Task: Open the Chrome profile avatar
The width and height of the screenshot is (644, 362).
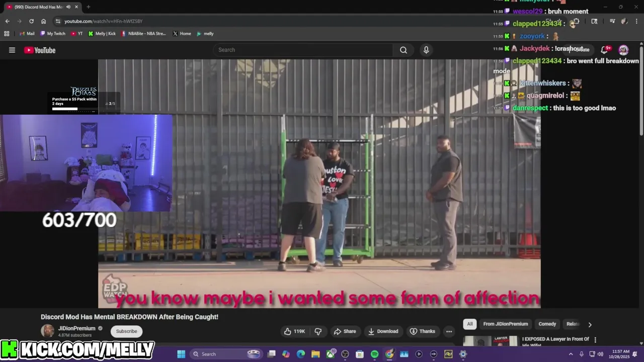Action: pos(624,21)
